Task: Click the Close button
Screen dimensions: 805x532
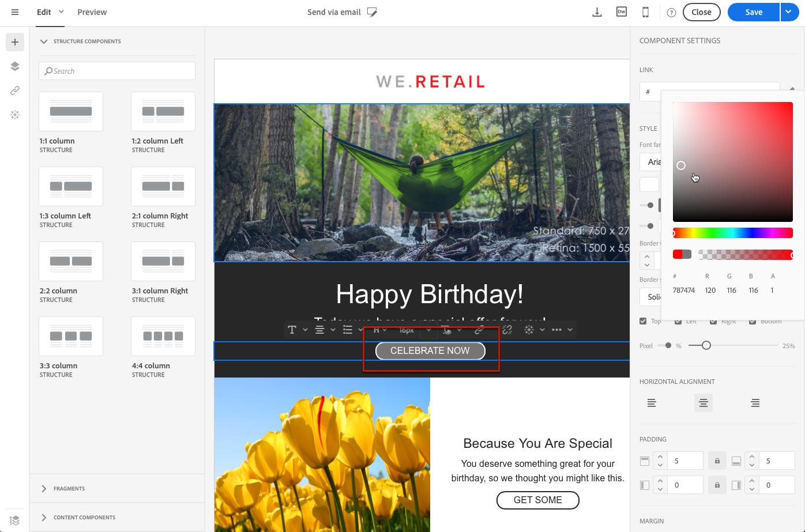Action: [x=701, y=12]
